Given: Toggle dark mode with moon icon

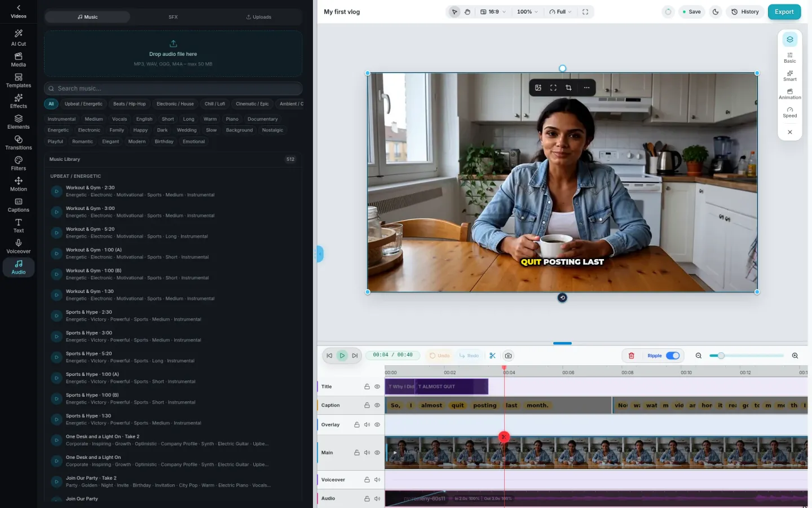Looking at the screenshot, I should (716, 12).
